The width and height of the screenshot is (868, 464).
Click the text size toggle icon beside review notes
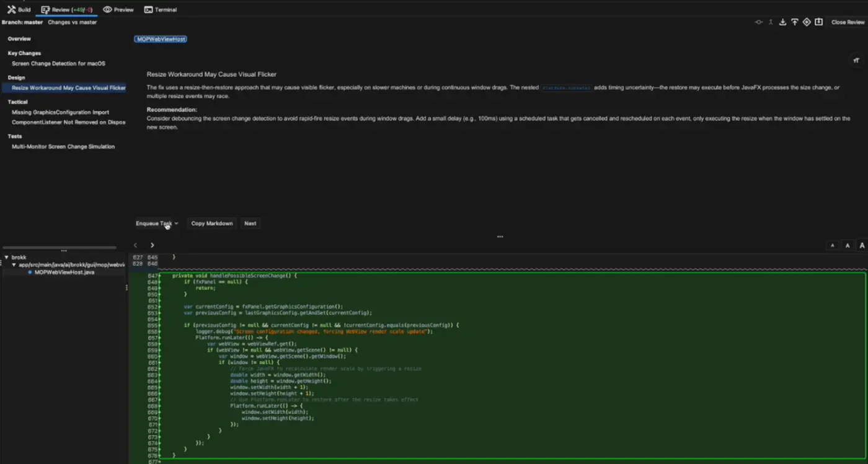tap(856, 61)
